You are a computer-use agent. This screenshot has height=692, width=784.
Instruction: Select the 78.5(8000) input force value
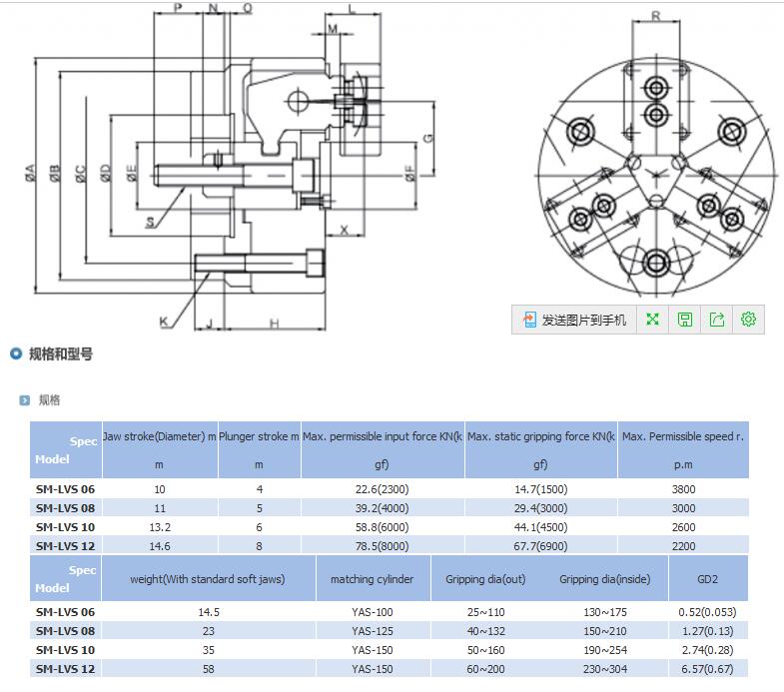coord(382,546)
